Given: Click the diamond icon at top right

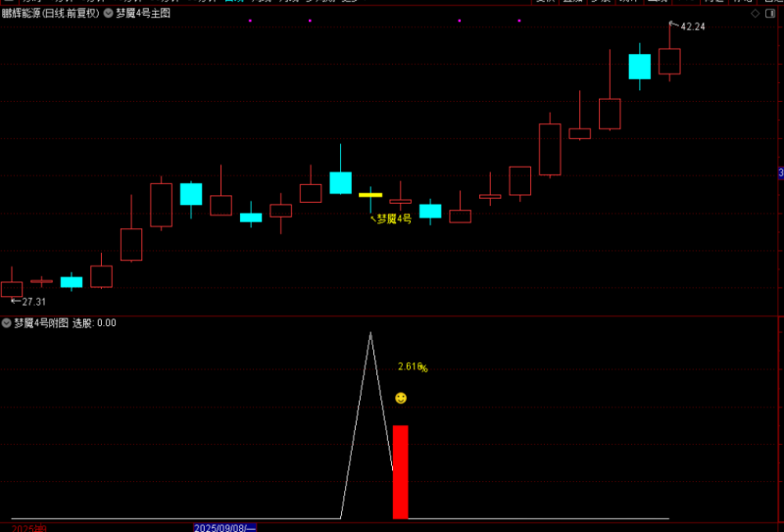Looking at the screenshot, I should pos(754,15).
